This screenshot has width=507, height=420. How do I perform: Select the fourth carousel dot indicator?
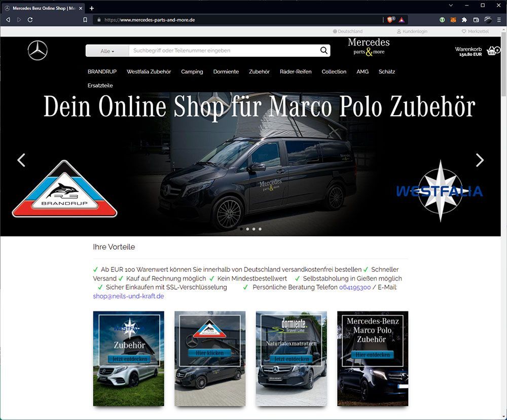[260, 229]
